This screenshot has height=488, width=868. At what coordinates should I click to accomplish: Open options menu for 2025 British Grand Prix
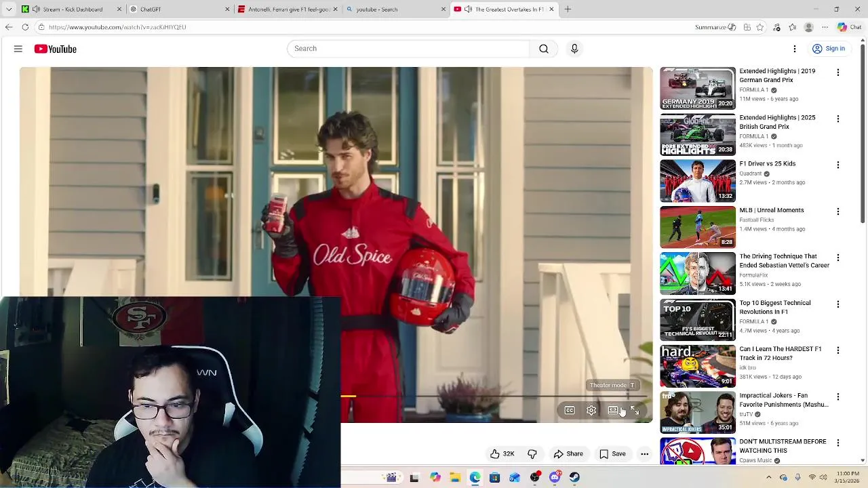point(838,119)
